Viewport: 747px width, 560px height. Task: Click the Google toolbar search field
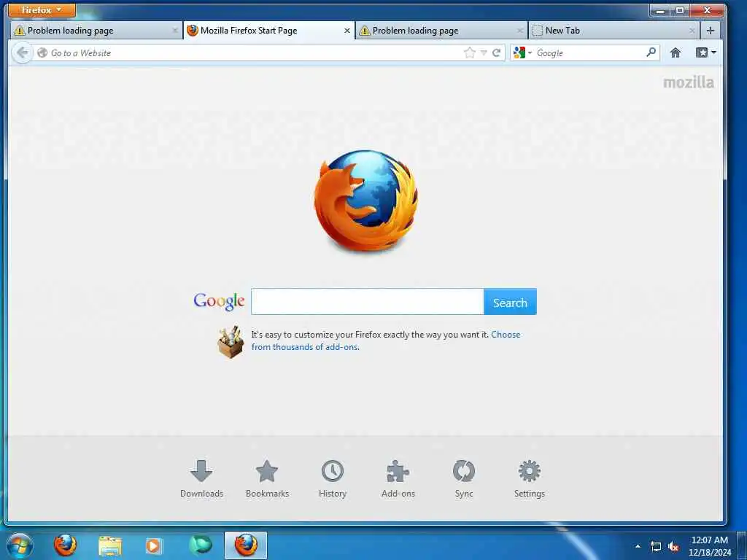click(589, 52)
